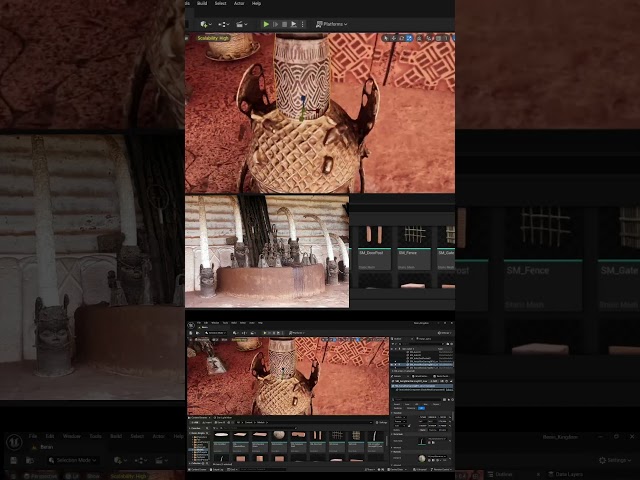Open the File menu in the blurred bottom menu bar

[x=33, y=436]
